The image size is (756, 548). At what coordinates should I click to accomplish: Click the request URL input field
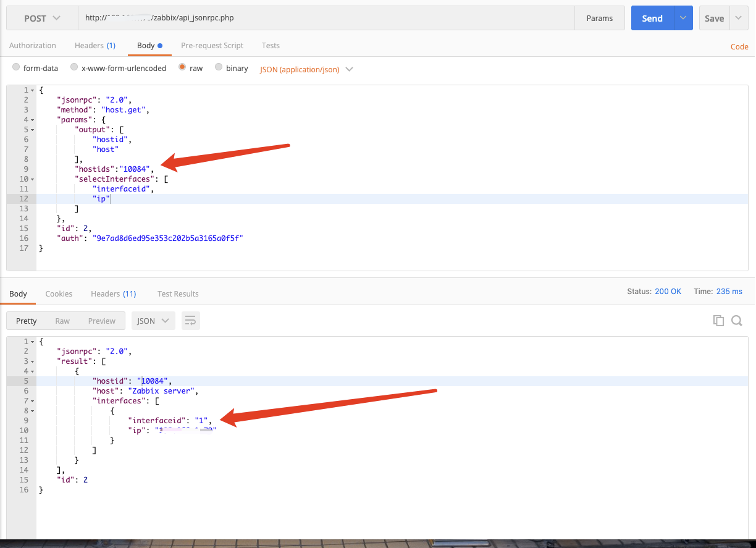point(326,19)
